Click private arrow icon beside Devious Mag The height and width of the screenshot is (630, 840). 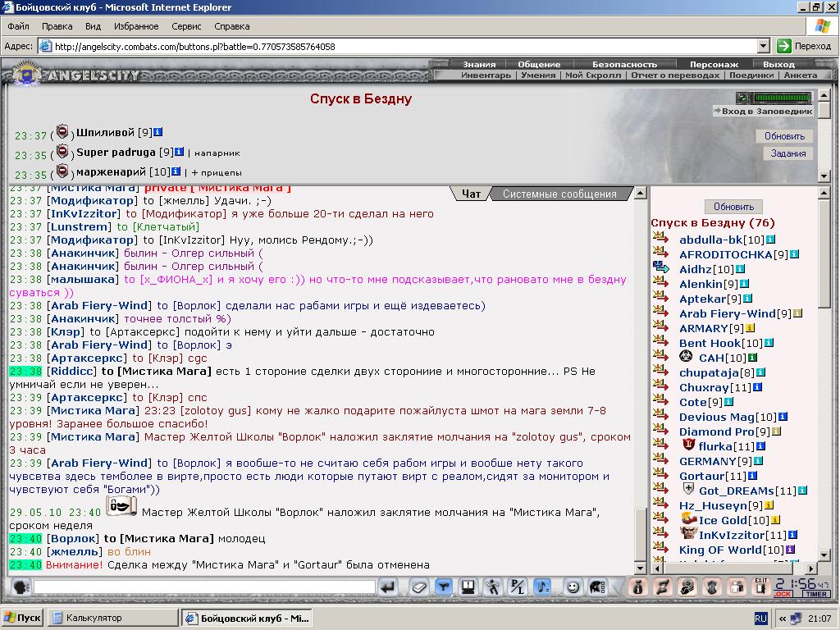click(x=661, y=415)
